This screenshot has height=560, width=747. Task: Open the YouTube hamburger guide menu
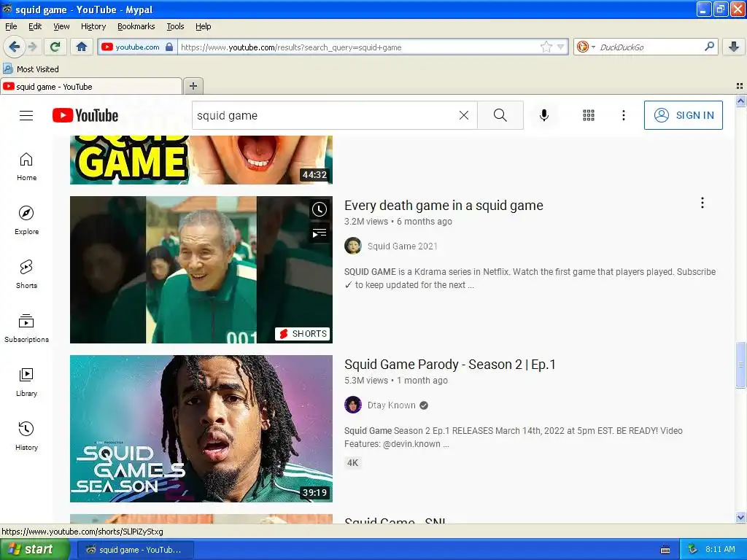pyautogui.click(x=26, y=115)
